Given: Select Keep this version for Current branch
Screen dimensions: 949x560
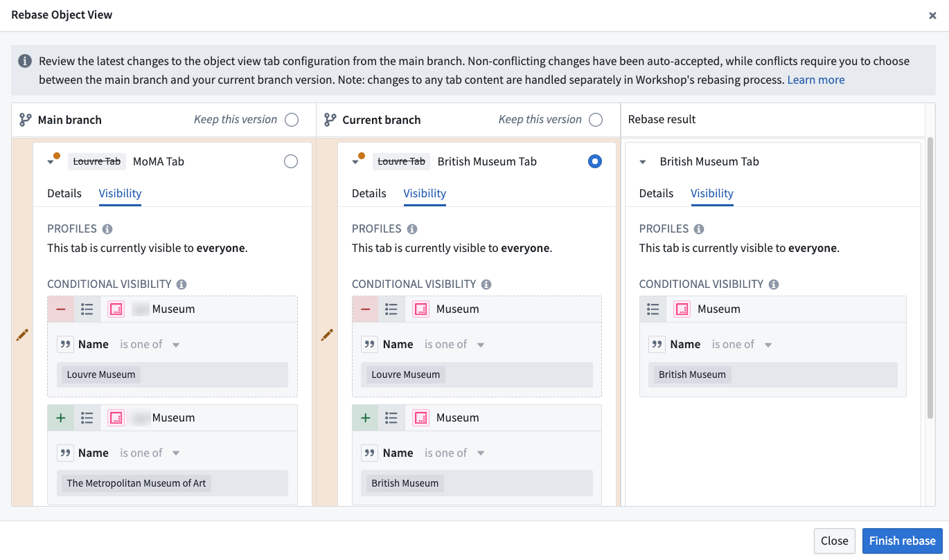Looking at the screenshot, I should pyautogui.click(x=596, y=120).
